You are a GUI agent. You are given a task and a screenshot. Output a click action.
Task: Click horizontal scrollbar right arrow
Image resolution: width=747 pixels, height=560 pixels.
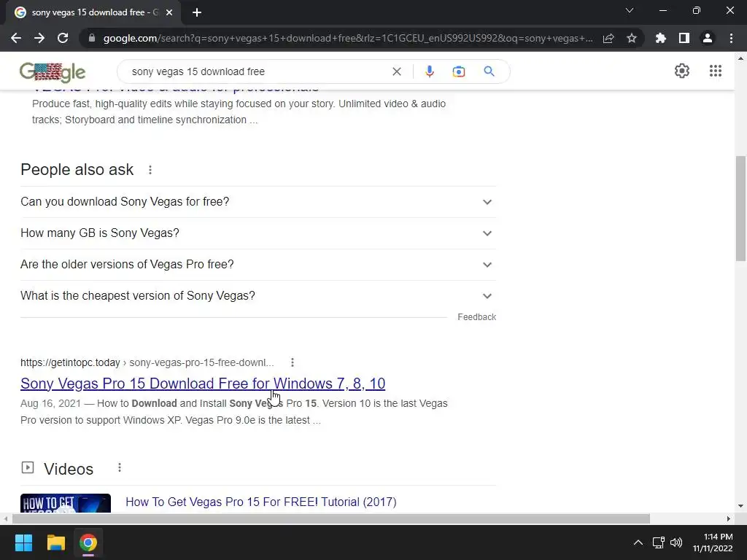point(729,518)
